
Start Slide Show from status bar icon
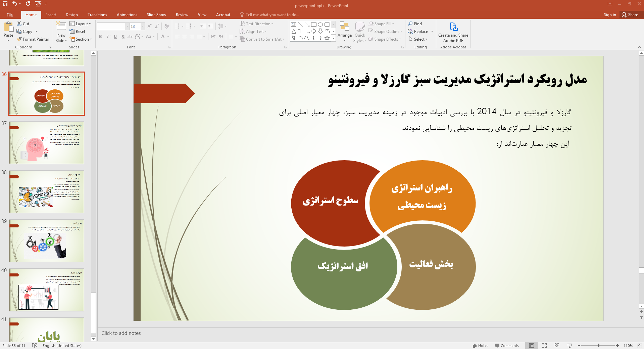click(x=569, y=346)
